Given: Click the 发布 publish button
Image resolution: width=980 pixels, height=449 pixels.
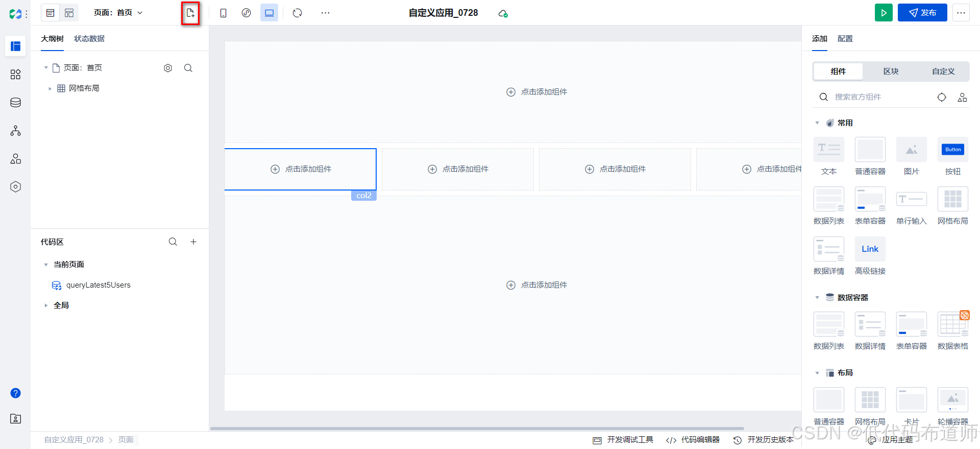Looking at the screenshot, I should click(922, 13).
